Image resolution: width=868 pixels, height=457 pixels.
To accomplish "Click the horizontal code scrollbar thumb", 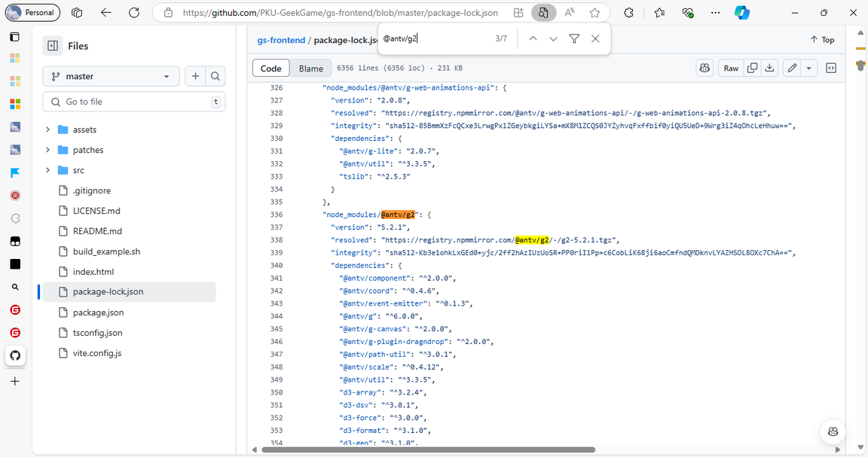I will point(428,449).
